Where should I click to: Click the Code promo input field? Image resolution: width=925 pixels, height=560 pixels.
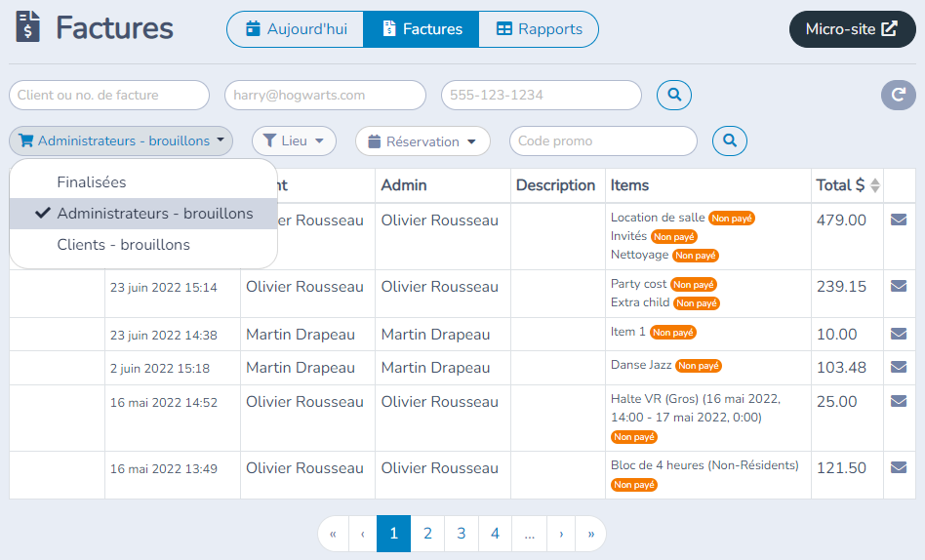603,141
